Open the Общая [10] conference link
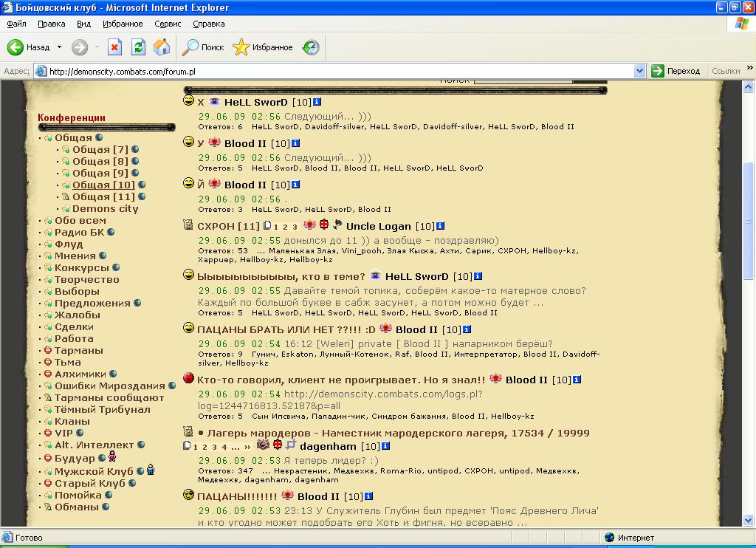 pos(103,185)
